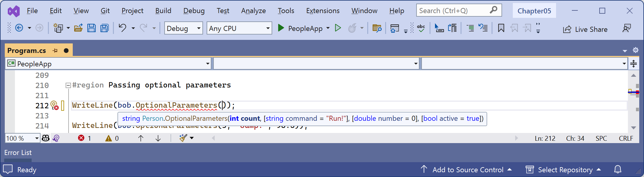Open the Extensions menu
The image size is (644, 177).
click(323, 11)
